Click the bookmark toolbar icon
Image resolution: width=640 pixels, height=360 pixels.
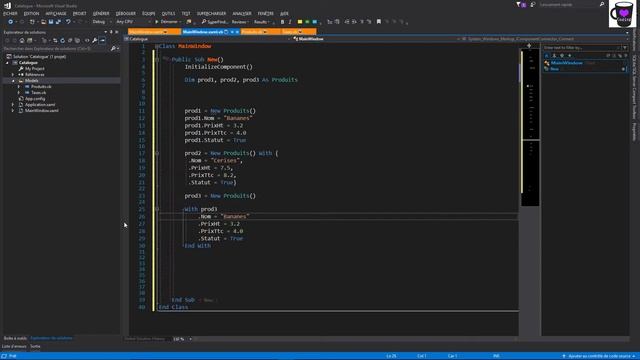pyautogui.click(x=379, y=22)
